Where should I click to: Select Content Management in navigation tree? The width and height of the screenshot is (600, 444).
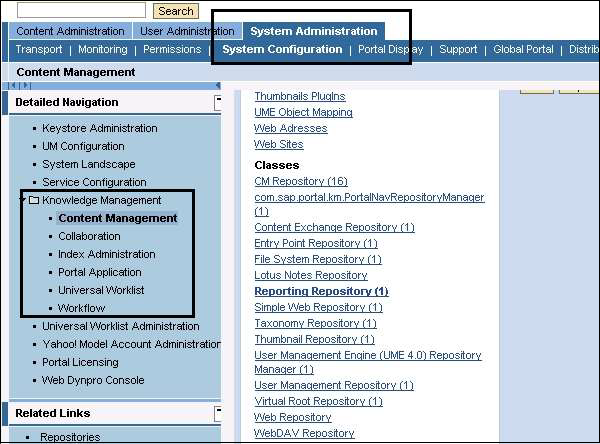click(117, 218)
